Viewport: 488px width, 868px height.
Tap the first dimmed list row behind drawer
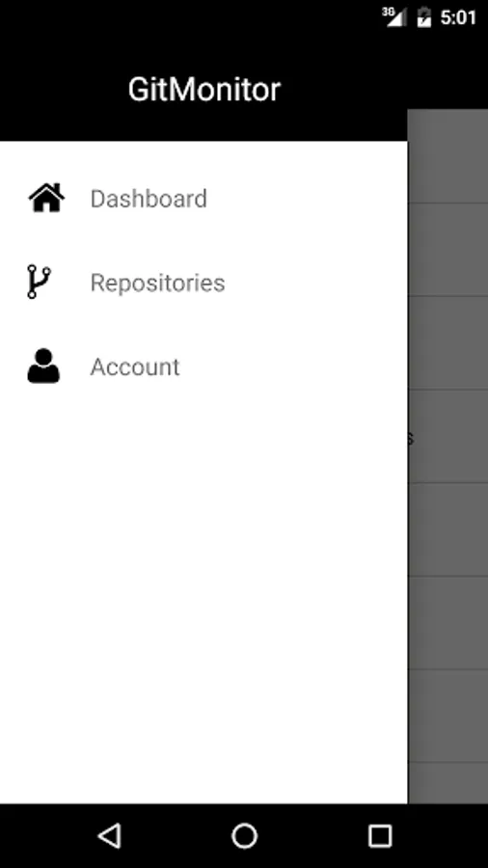[448, 156]
